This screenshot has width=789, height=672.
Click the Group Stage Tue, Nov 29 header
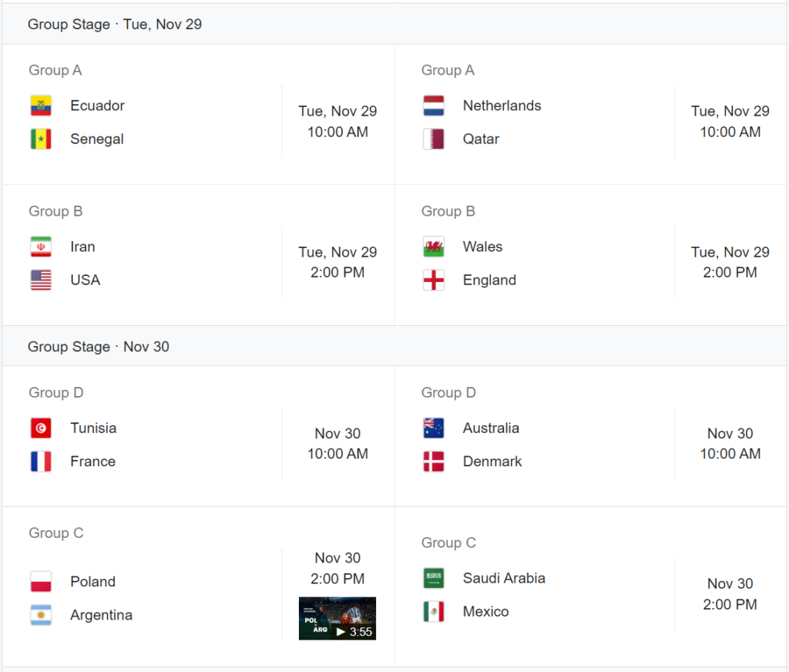[115, 24]
